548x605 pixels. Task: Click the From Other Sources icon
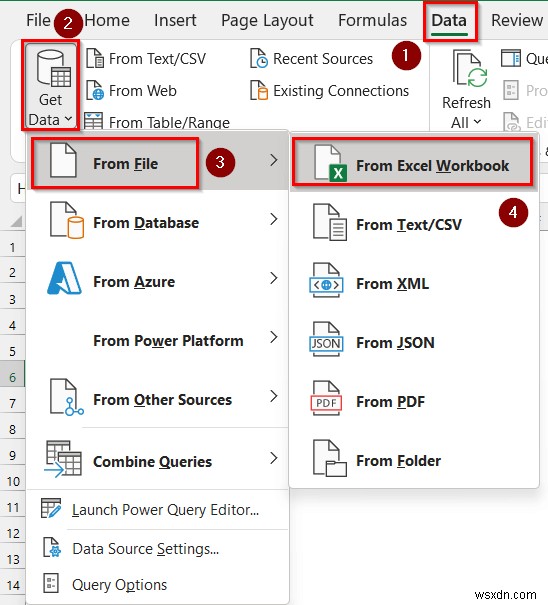(x=67, y=397)
